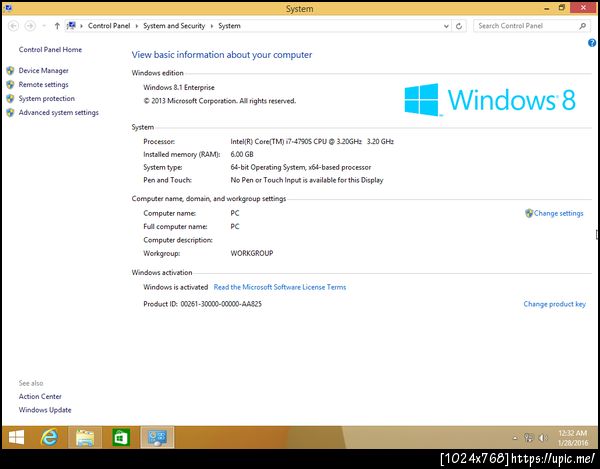The width and height of the screenshot is (600, 469).
Task: Go up one level with Up arrow
Action: tap(57, 26)
